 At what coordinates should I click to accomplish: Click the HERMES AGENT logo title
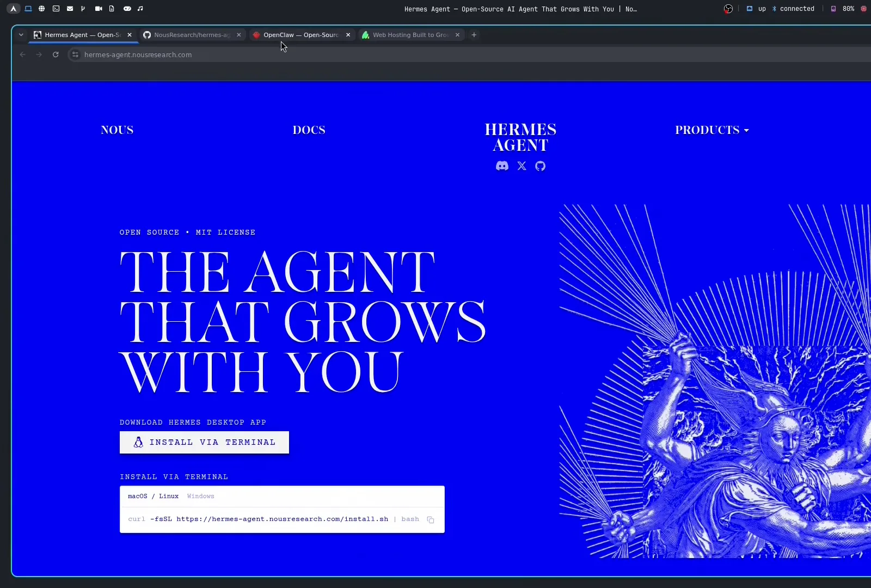coord(520,137)
